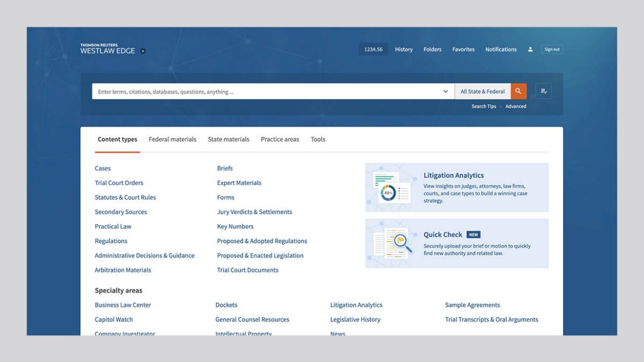Open the Folders menu item

click(432, 49)
